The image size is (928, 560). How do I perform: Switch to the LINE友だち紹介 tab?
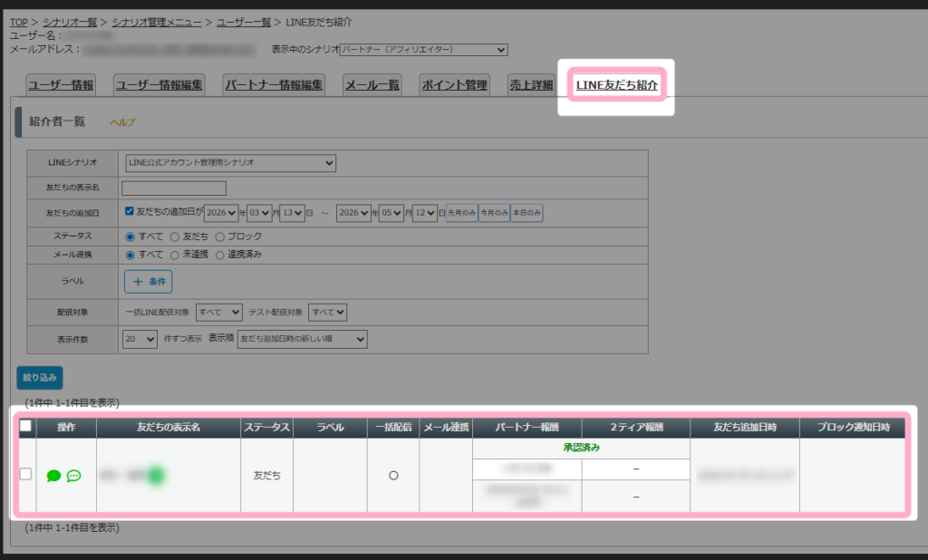[616, 85]
